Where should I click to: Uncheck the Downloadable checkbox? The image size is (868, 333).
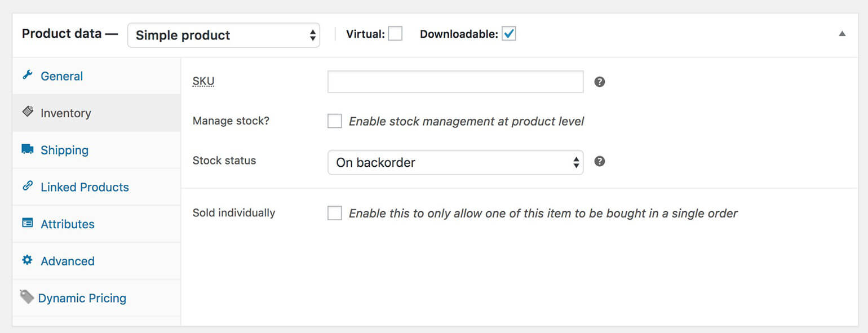click(x=509, y=34)
